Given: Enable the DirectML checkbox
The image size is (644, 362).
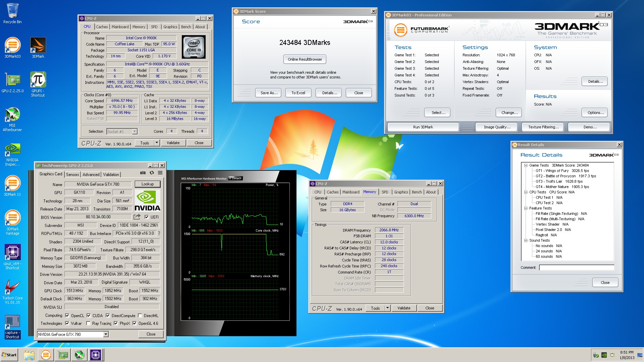Looking at the screenshot, I should 140,315.
